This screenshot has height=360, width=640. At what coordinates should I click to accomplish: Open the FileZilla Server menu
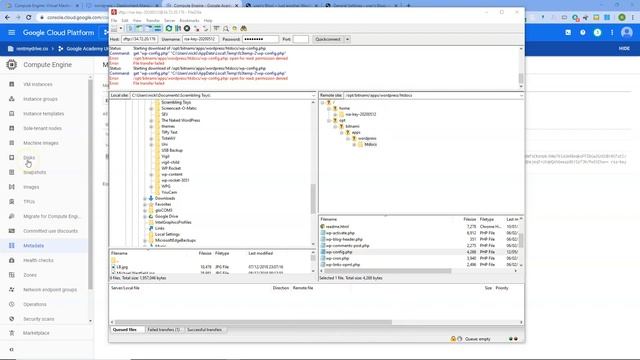169,20
